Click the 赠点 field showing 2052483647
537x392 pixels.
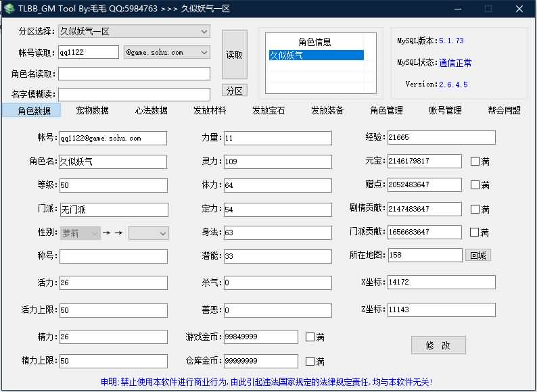click(425, 185)
